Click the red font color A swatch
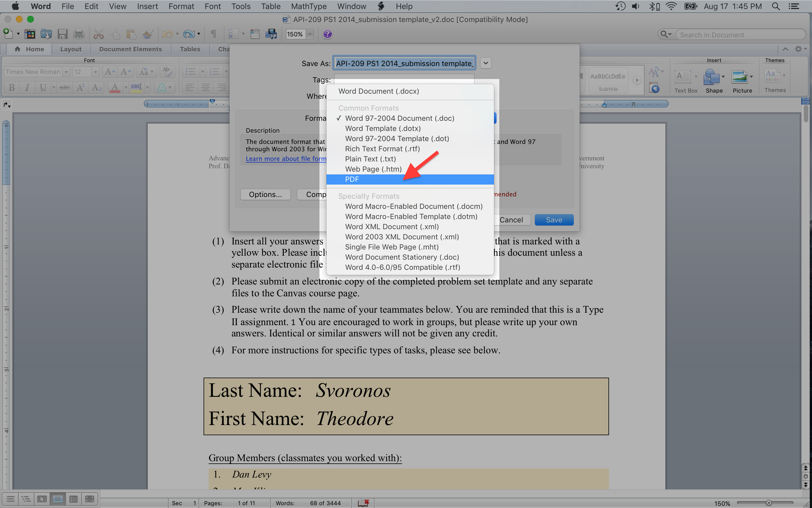The image size is (812, 508). click(x=115, y=88)
